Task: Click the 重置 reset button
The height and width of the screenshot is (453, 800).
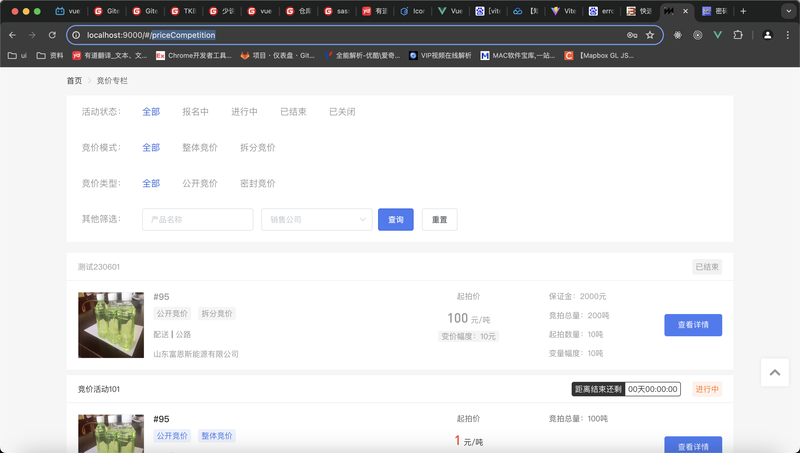Action: tap(439, 219)
